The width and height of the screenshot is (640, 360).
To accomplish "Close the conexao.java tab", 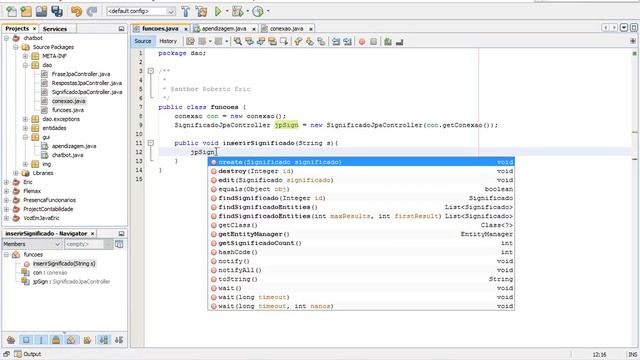I will tap(311, 29).
